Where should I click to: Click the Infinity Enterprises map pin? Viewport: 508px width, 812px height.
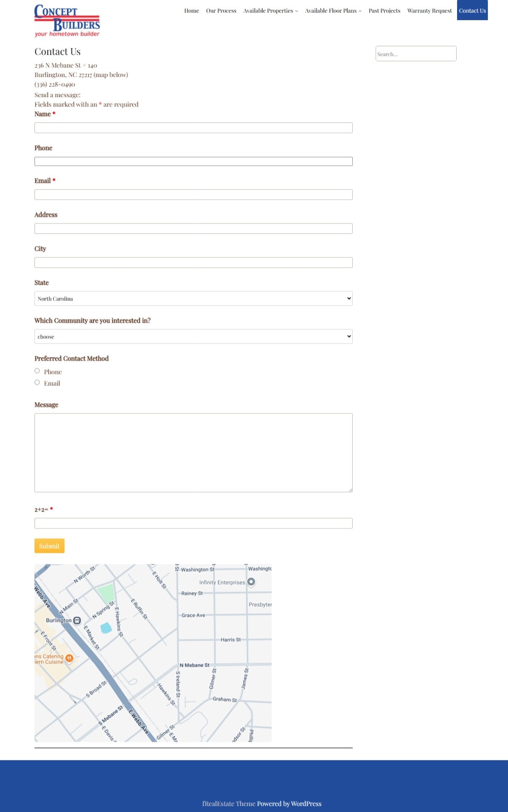point(251,582)
